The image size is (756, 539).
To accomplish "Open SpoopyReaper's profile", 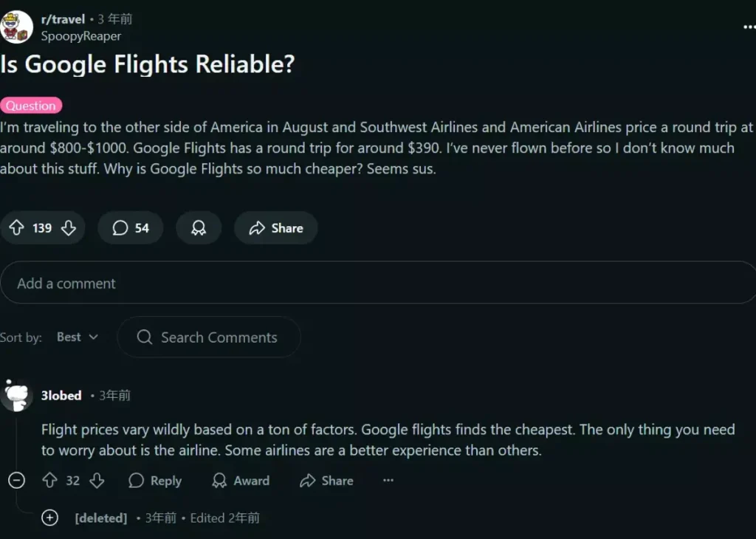I will 80,35.
